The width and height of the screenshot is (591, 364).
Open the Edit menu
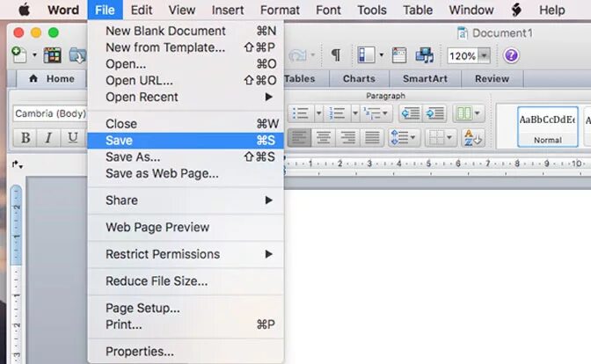pos(142,11)
